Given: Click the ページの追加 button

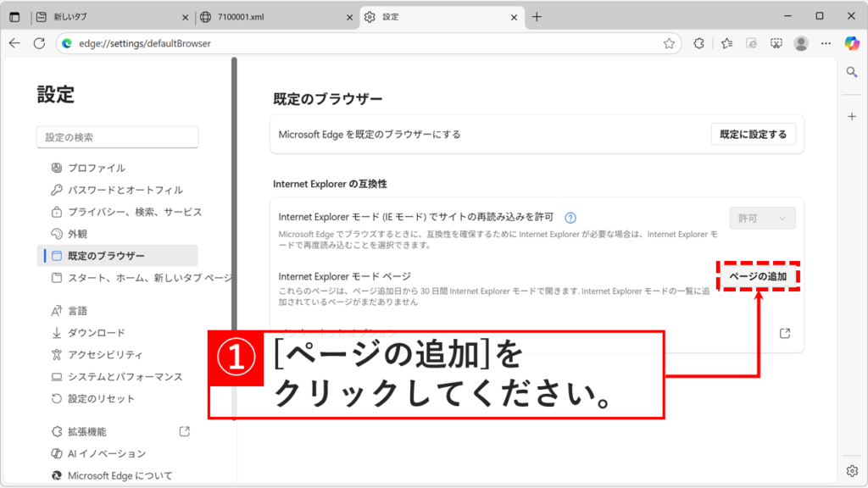Looking at the screenshot, I should pyautogui.click(x=758, y=275).
